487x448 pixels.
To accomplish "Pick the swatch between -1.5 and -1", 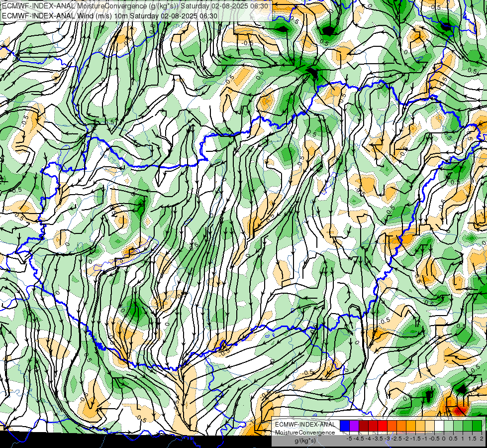I will pyautogui.click(x=420, y=426).
